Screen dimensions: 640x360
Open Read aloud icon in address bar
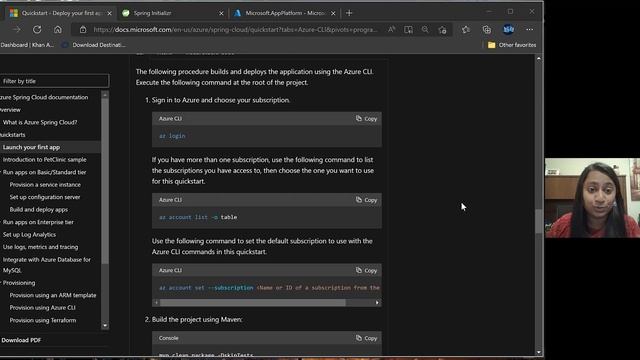click(391, 29)
